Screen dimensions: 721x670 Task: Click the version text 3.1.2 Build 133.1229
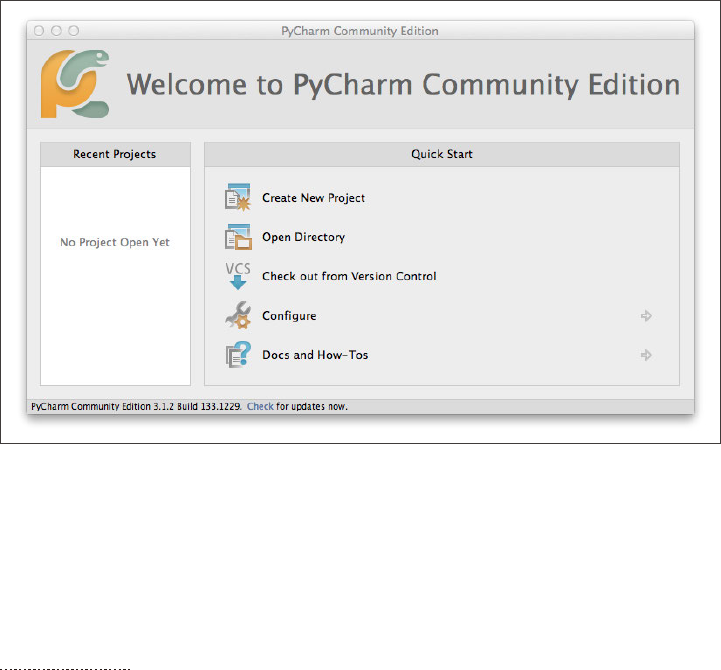[x=197, y=407]
